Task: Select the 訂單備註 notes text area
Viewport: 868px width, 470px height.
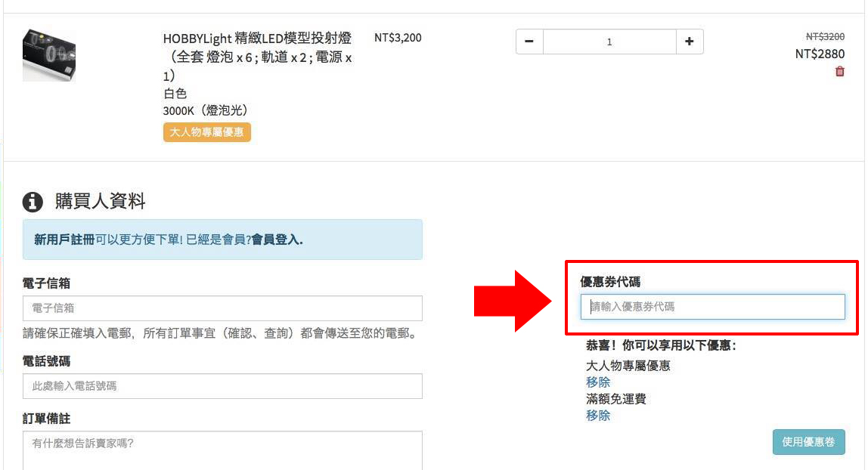Action: click(222, 450)
